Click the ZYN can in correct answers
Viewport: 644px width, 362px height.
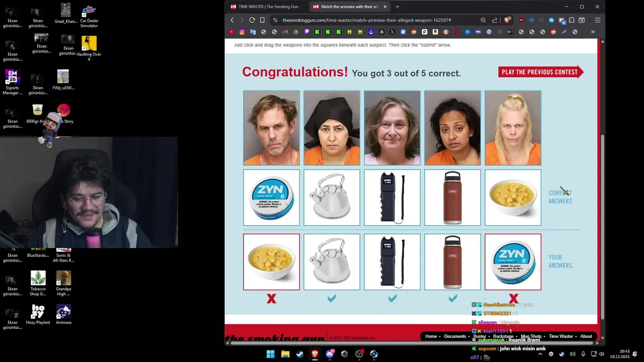point(271,198)
